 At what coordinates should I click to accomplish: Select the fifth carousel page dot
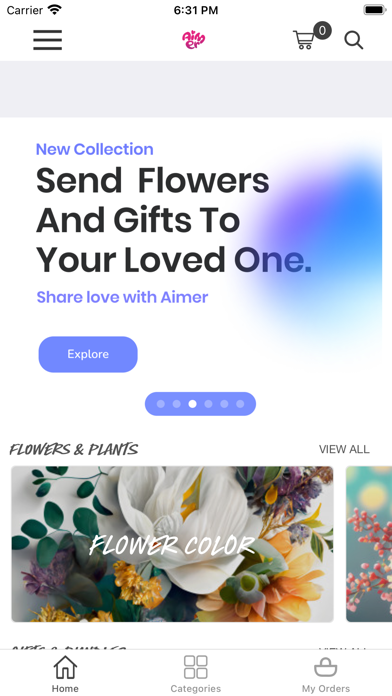point(224,404)
